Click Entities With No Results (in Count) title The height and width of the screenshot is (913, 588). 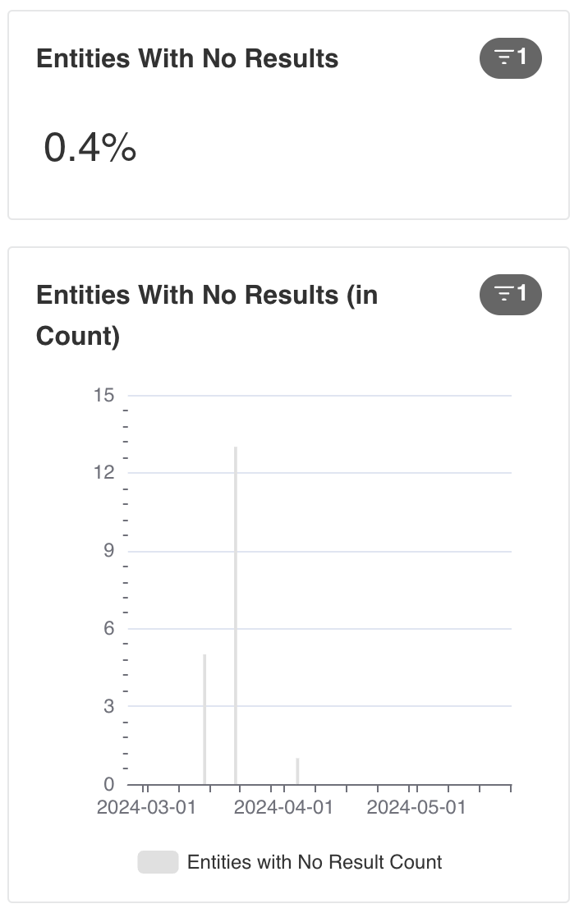click(x=207, y=315)
